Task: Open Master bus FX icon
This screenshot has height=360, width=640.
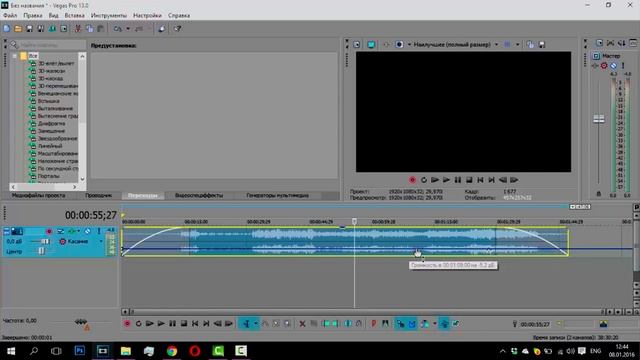Action: (x=596, y=66)
